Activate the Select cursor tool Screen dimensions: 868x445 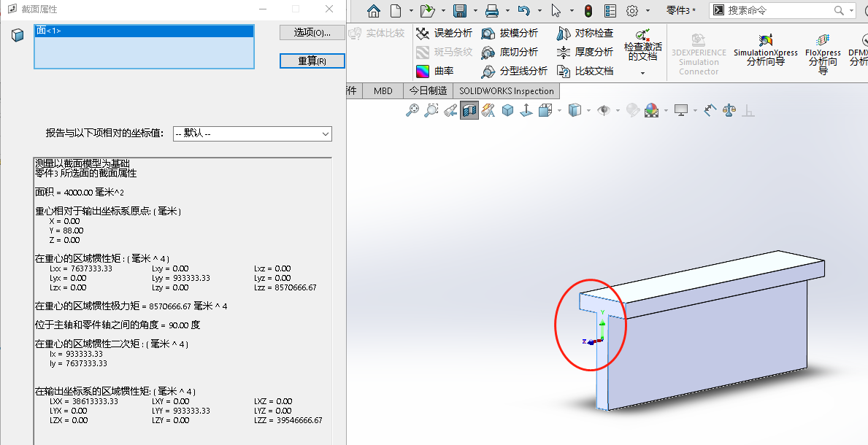coord(556,10)
